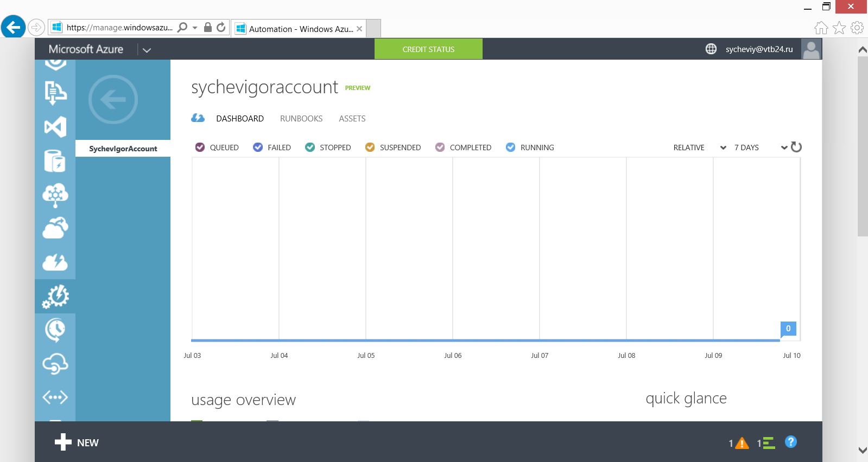Click the browser forward arrow
The image size is (868, 462).
tap(36, 27)
